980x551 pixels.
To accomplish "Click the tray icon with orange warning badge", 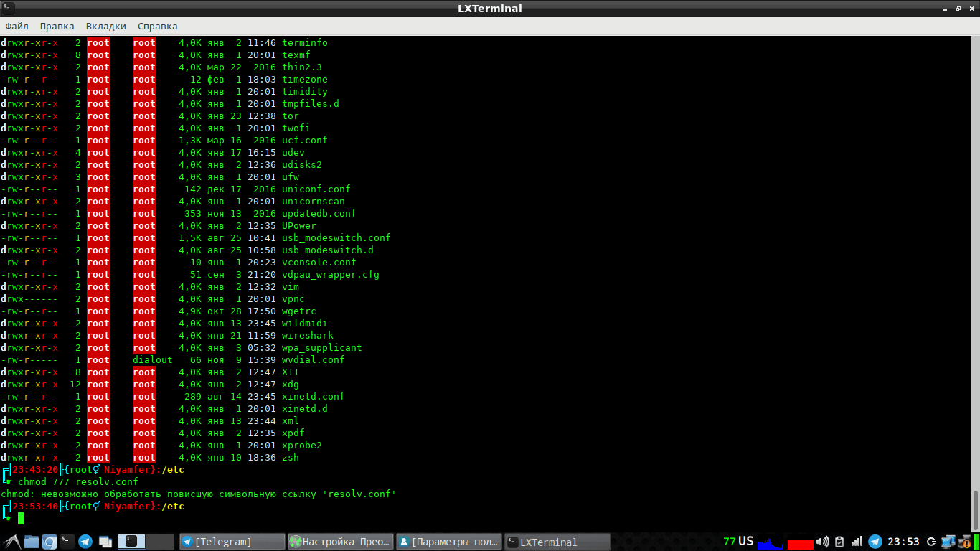I will [x=965, y=542].
